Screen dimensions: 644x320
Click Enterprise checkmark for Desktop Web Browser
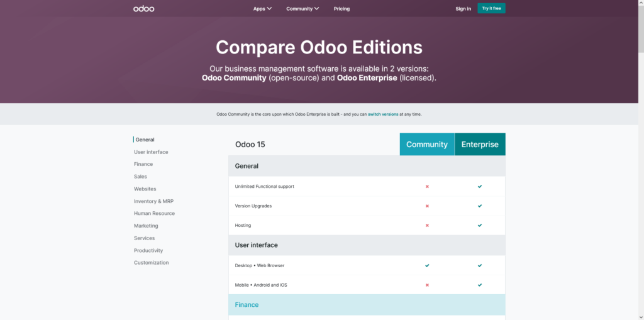click(480, 266)
